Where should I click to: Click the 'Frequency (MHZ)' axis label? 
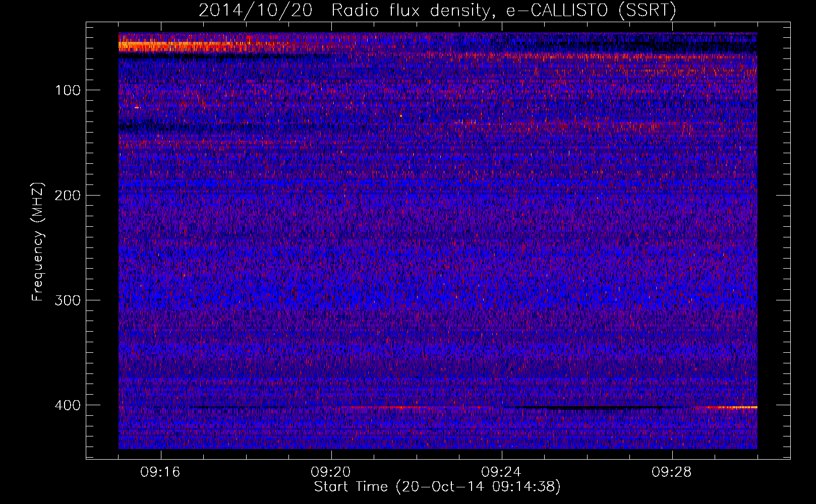pyautogui.click(x=38, y=241)
